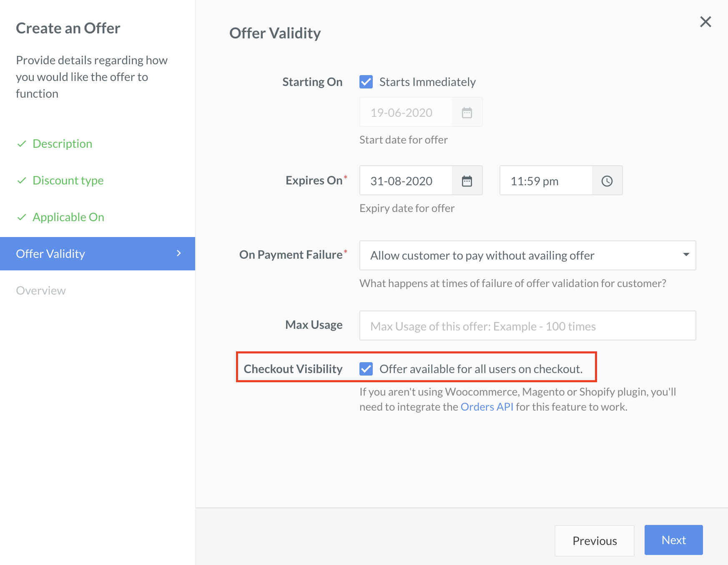Screen dimensions: 728x565
Task: Select the Discount type step
Action: 68,181
